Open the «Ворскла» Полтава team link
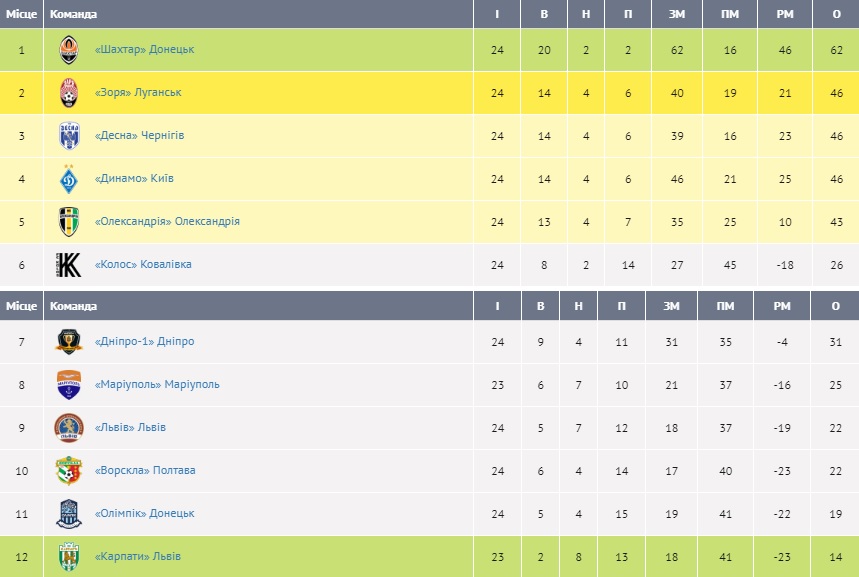859x577 pixels. (145, 470)
